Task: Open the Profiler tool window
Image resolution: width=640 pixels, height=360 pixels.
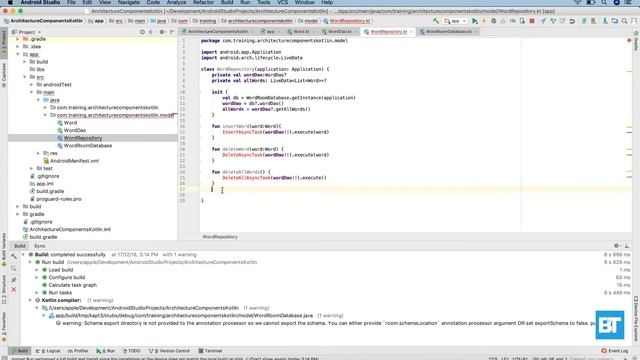Action: click(x=78, y=351)
